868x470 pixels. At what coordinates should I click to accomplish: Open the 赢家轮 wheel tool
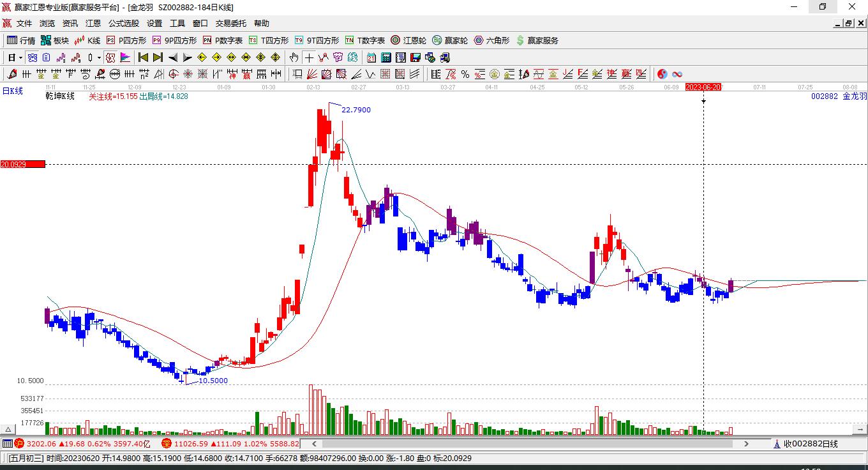click(450, 40)
